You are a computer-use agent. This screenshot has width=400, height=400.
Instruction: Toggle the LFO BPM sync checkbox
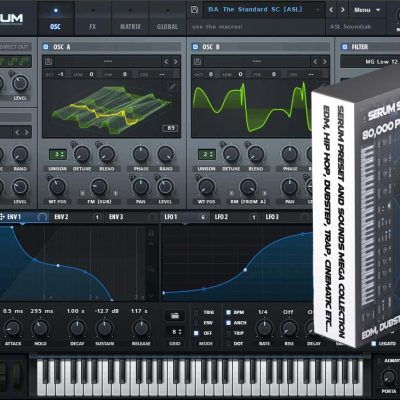point(228,313)
